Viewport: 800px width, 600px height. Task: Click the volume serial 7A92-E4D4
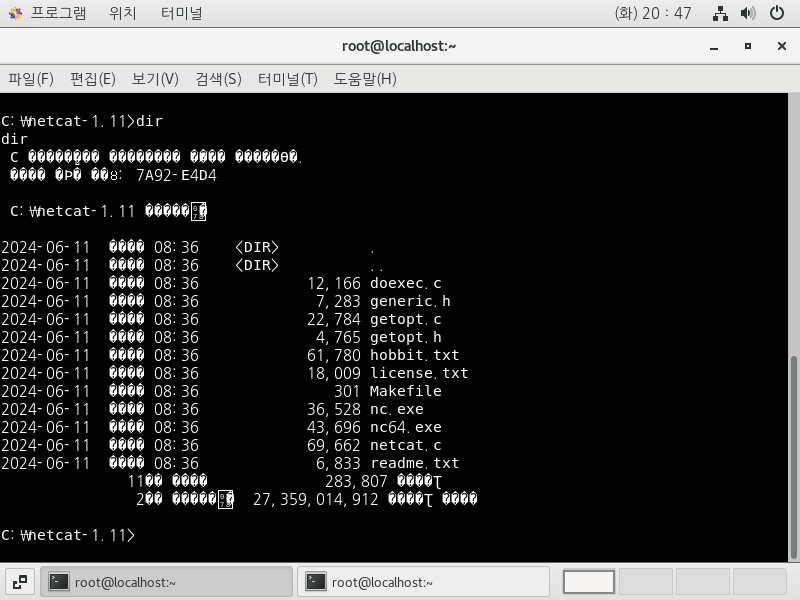[177, 176]
